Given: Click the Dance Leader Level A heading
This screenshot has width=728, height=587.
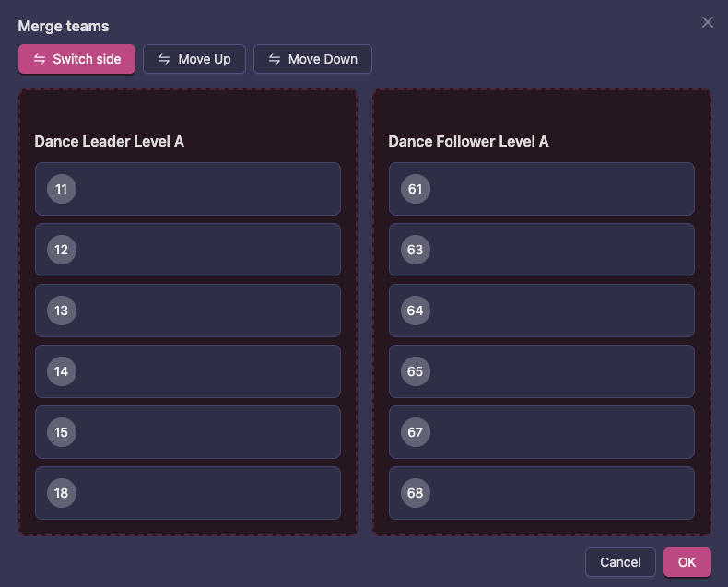Looking at the screenshot, I should [x=109, y=141].
